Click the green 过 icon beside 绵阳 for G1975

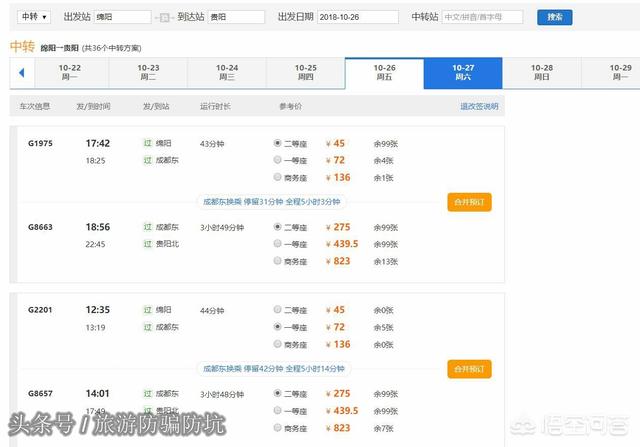click(147, 143)
